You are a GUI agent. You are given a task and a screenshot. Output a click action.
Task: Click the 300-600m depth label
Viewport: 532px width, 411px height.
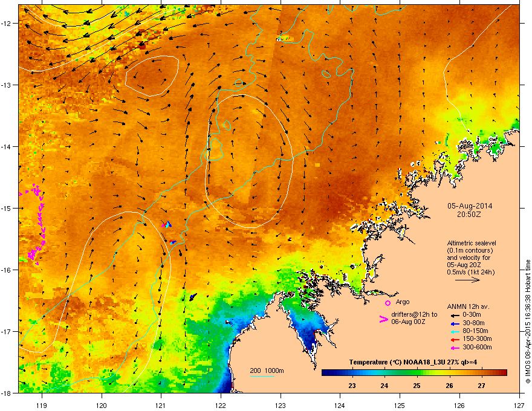pos(477,348)
